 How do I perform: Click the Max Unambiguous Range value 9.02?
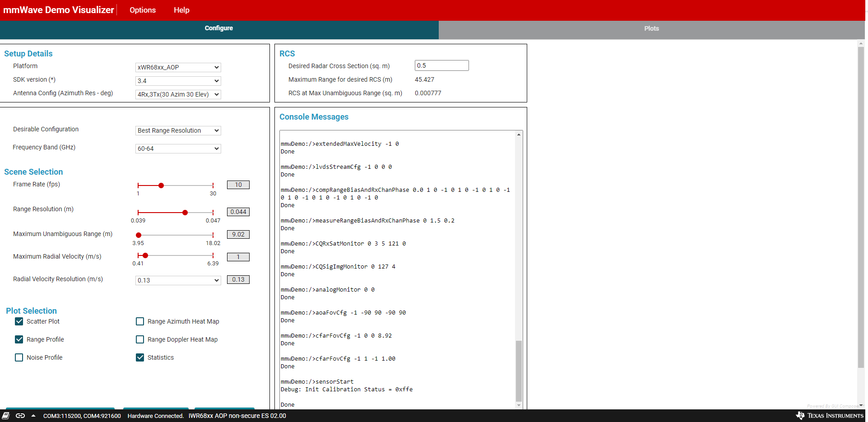click(238, 234)
